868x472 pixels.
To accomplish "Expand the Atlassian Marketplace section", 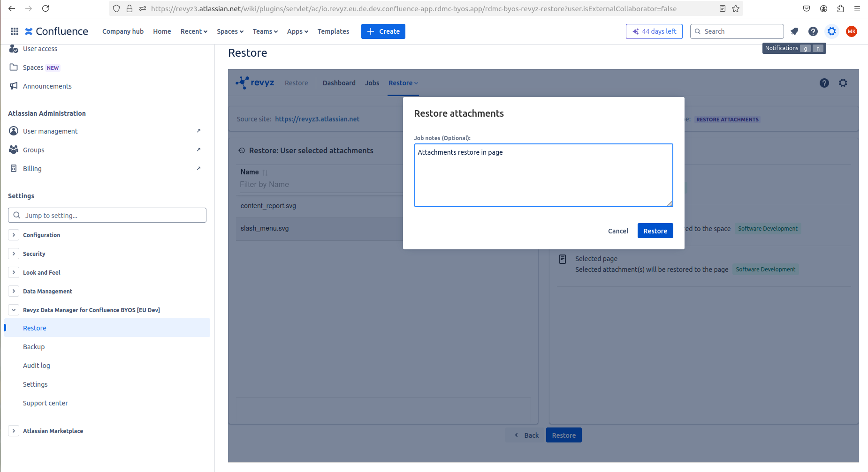I will [x=14, y=431].
